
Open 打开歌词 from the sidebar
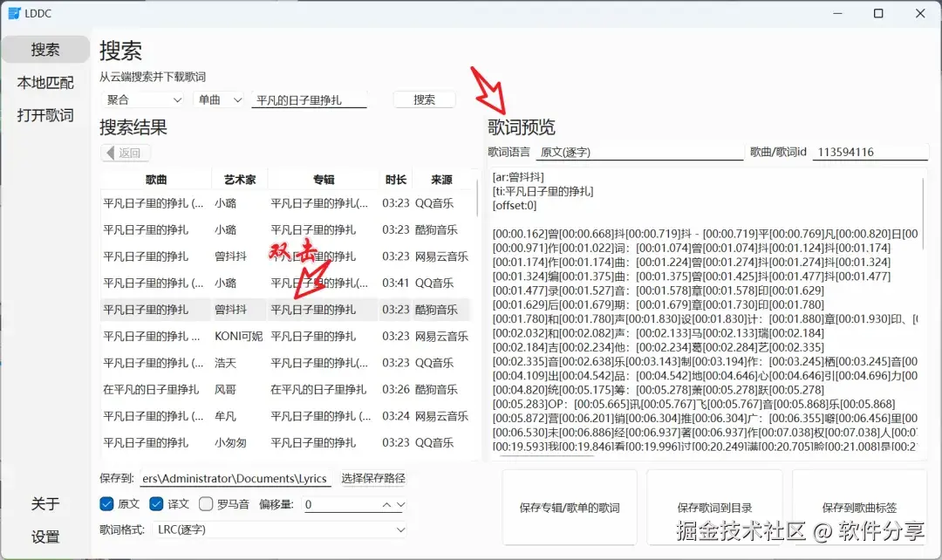coord(45,114)
